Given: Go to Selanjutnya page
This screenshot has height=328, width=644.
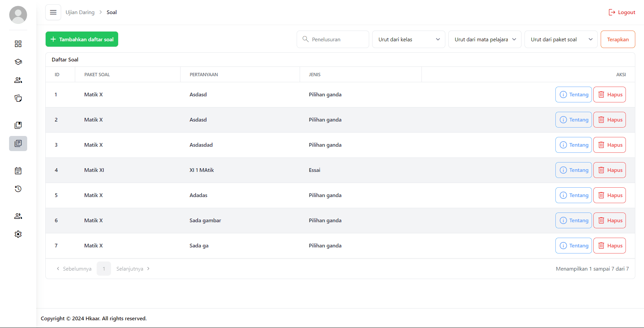Looking at the screenshot, I should [x=133, y=269].
